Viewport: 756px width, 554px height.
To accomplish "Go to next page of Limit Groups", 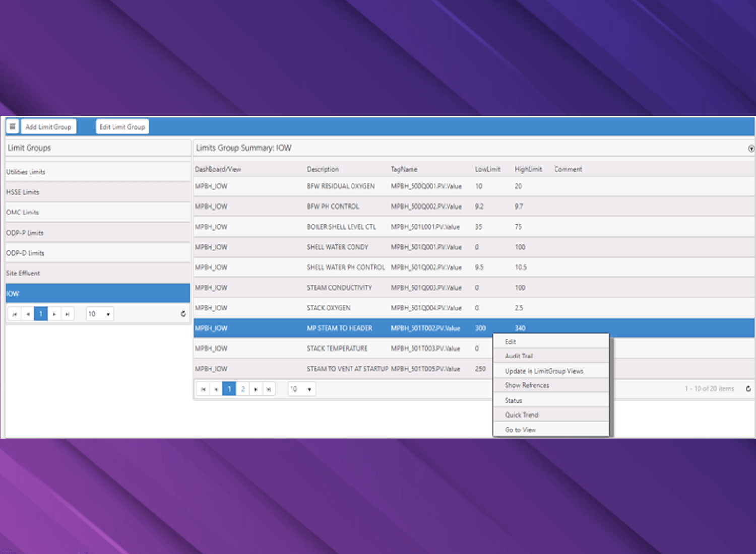I will 54,314.
